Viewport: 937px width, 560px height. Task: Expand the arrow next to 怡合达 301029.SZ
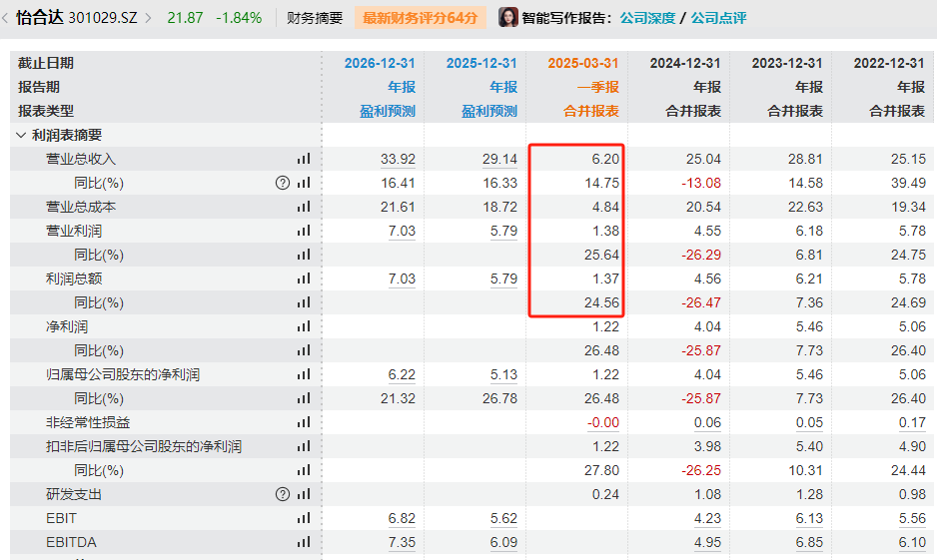click(x=149, y=18)
